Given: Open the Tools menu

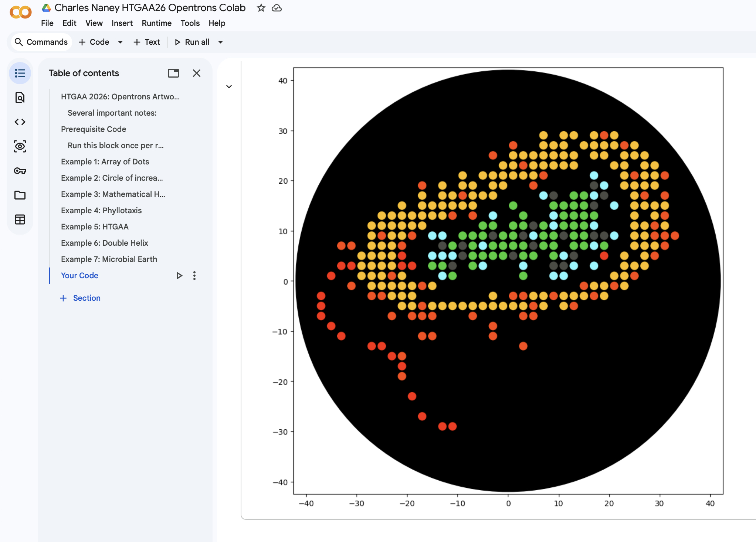Looking at the screenshot, I should click(190, 23).
